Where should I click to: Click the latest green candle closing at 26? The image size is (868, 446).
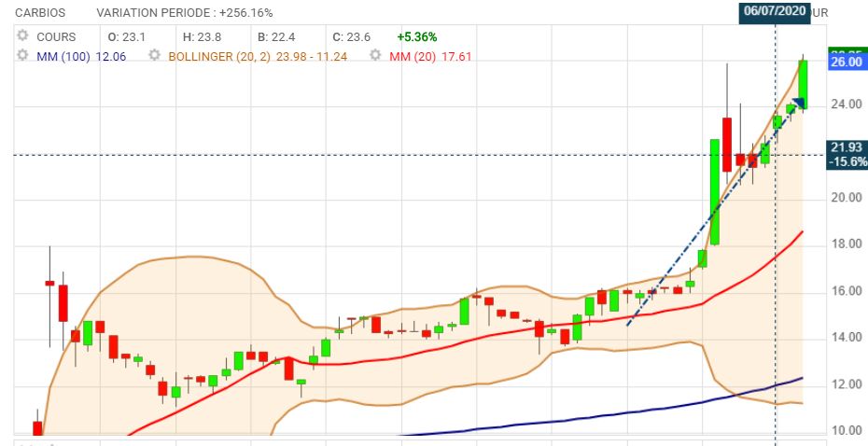click(x=803, y=84)
